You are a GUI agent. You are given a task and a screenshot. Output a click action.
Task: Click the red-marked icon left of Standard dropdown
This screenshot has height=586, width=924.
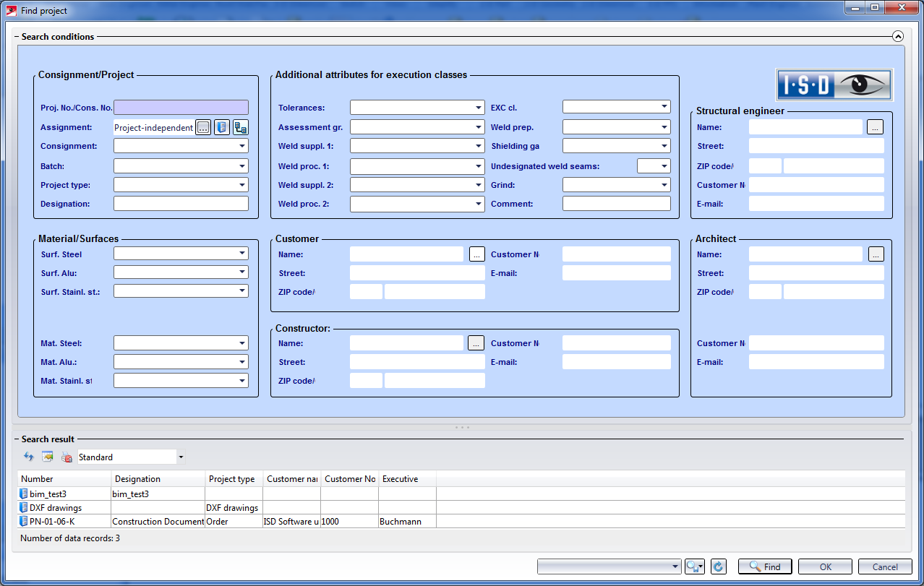point(67,457)
